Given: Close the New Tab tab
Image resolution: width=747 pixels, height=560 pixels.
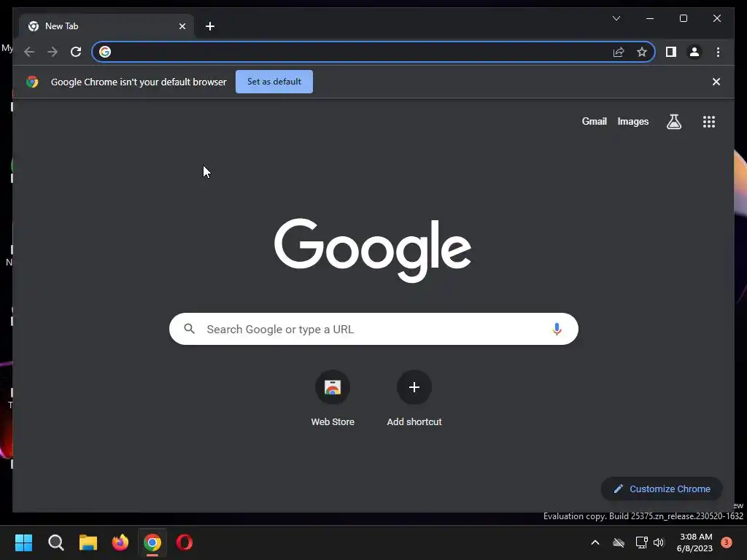Looking at the screenshot, I should pyautogui.click(x=182, y=26).
